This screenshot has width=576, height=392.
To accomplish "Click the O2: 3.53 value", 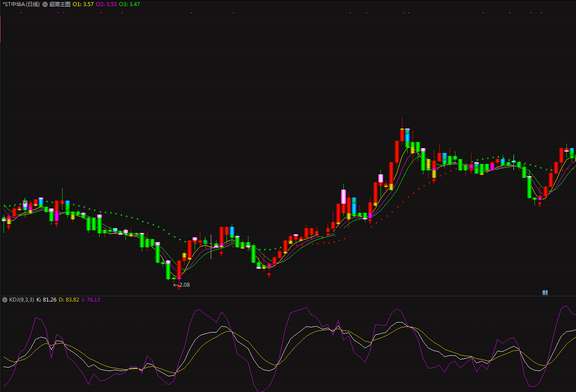I will coord(106,4).
